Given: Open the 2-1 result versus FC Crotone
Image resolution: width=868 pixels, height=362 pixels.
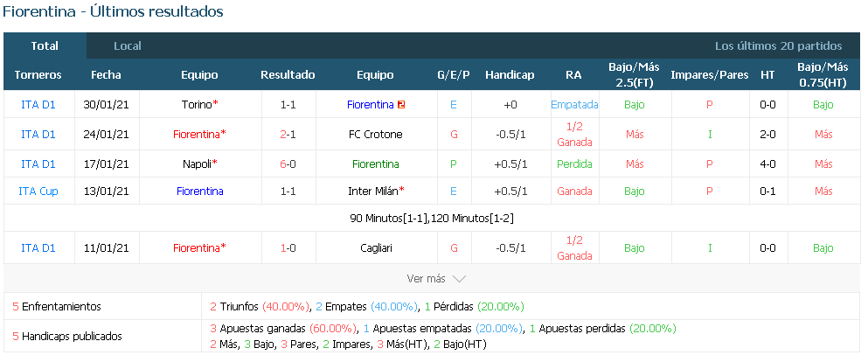Looking at the screenshot, I should 288,134.
